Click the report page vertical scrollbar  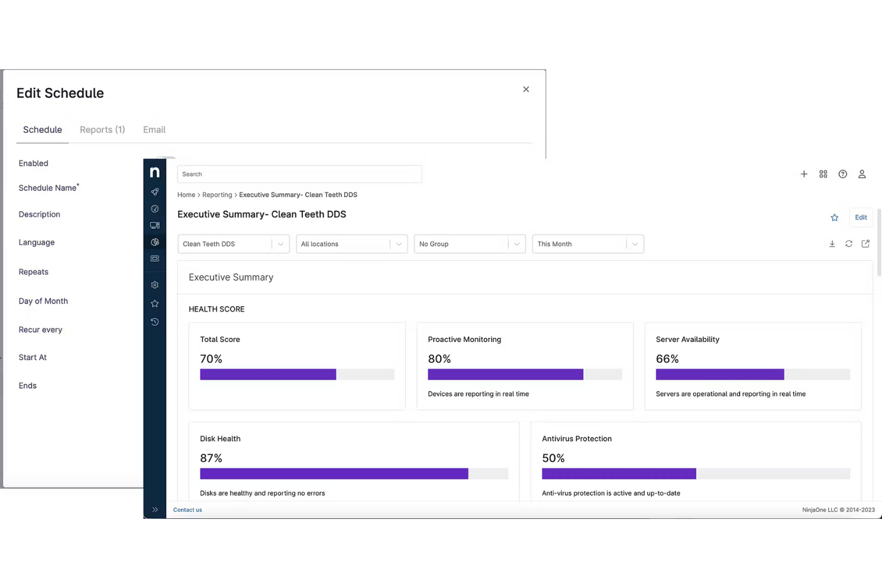pyautogui.click(x=878, y=242)
